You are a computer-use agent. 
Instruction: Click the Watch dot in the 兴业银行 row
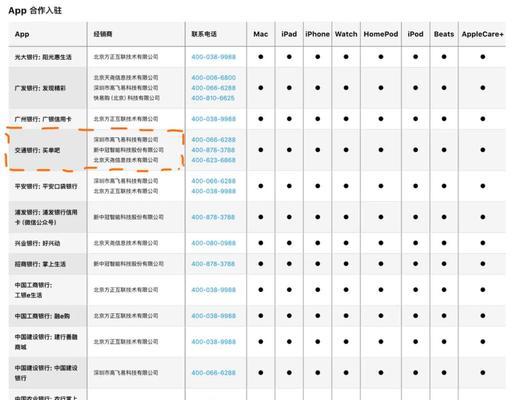[346, 243]
